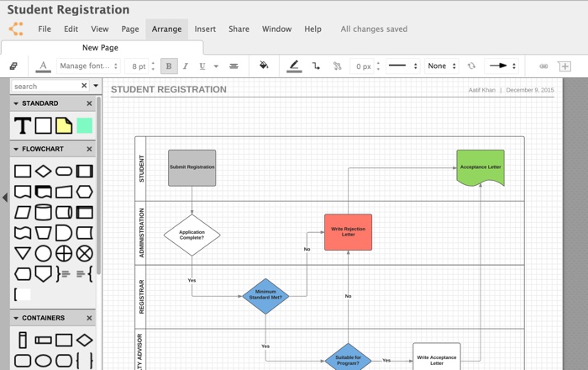Viewport: 588px width, 370px height.
Task: Select the parallelogram Data shape
Action: click(x=23, y=213)
